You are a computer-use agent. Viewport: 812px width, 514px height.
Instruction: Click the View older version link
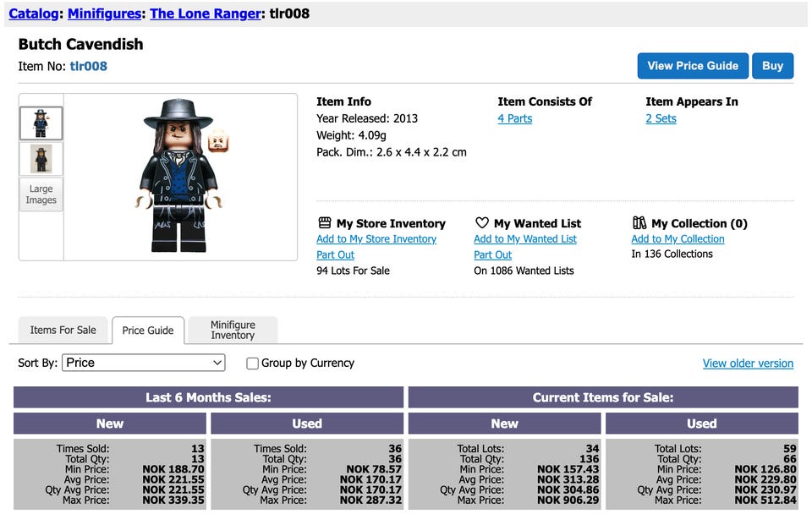[748, 364]
